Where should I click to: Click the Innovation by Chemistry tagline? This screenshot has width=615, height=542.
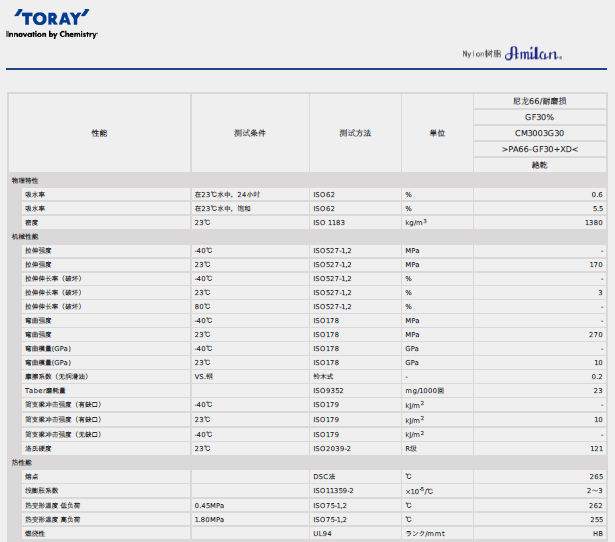point(52,34)
